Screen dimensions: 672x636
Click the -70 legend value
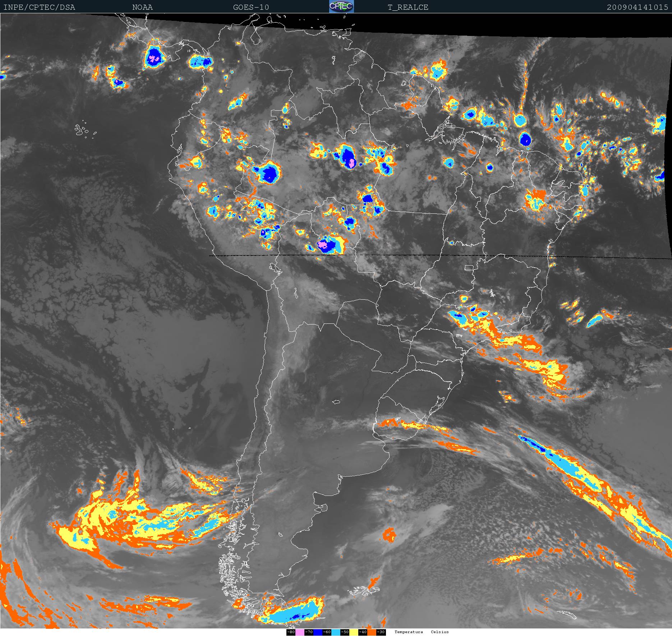(x=309, y=632)
